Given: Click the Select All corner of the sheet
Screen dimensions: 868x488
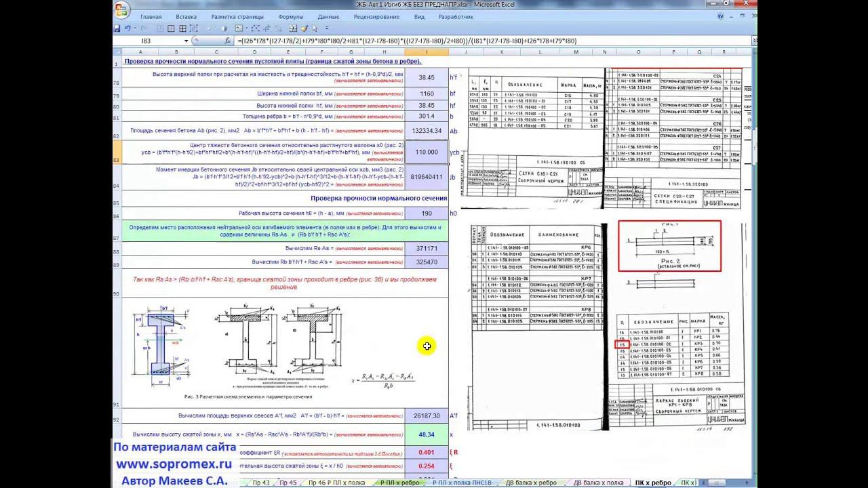Looking at the screenshot, I should click(x=117, y=52).
